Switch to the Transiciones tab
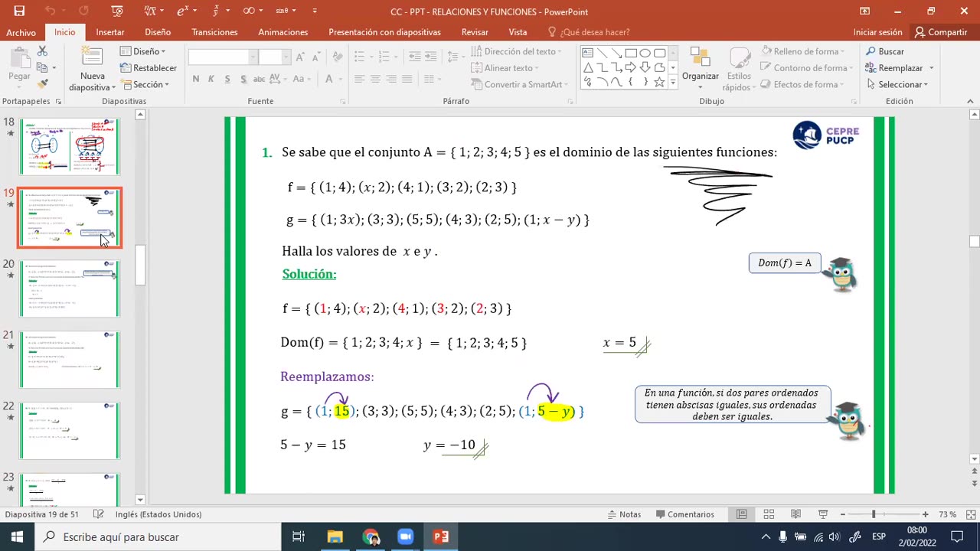The image size is (980, 551). coord(214,32)
